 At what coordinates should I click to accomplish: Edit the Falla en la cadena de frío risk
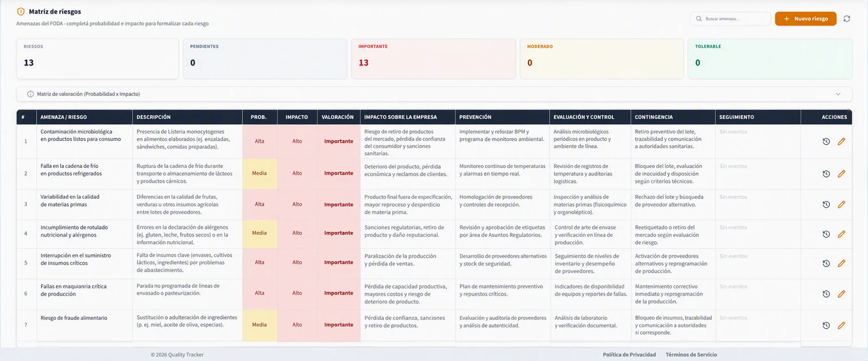(841, 174)
